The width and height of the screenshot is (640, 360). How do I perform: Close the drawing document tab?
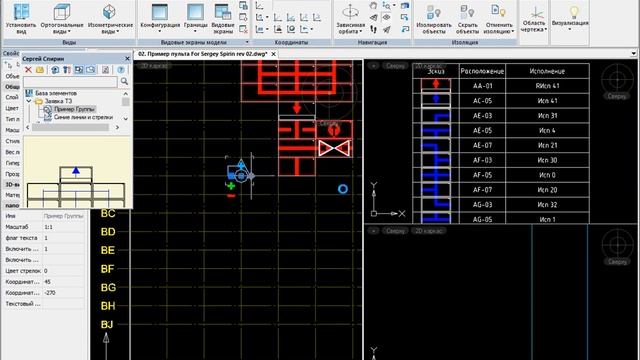click(x=273, y=54)
